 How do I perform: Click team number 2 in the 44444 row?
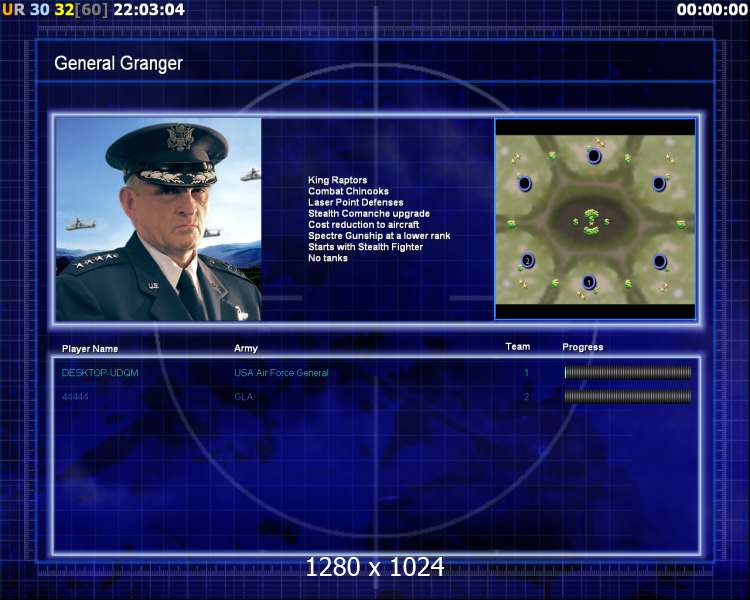tap(526, 397)
